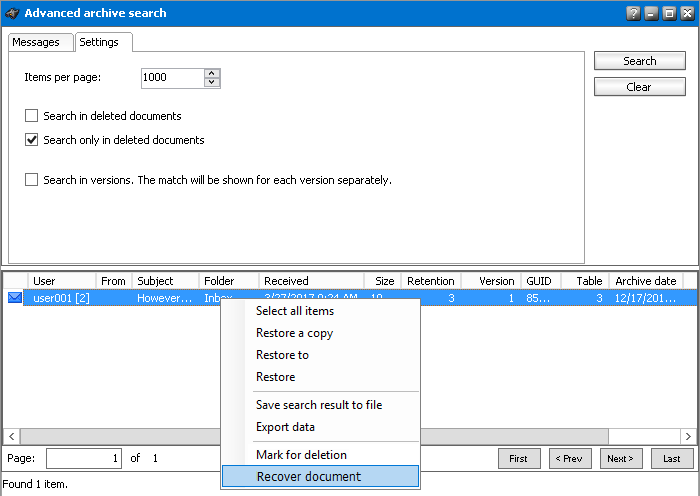Enable Search in deleted documents
This screenshot has height=496, width=700.
pyautogui.click(x=31, y=116)
